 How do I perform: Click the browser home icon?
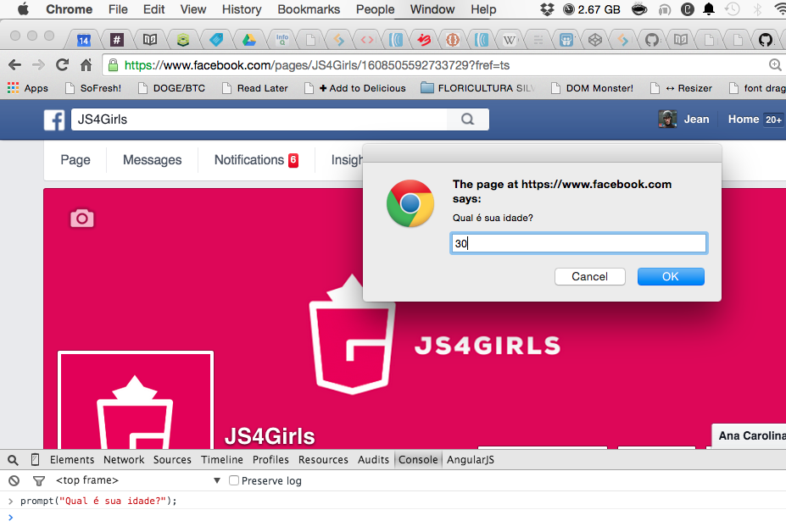coord(86,64)
